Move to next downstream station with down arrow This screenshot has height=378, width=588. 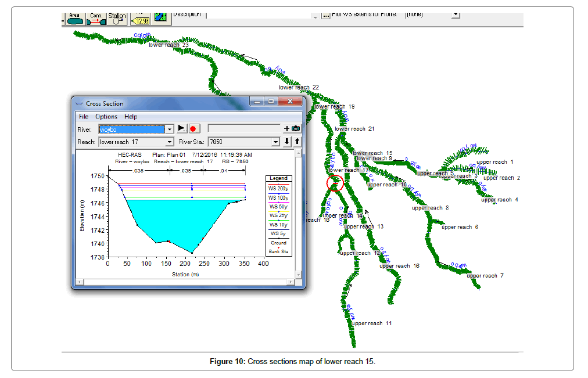click(x=287, y=142)
